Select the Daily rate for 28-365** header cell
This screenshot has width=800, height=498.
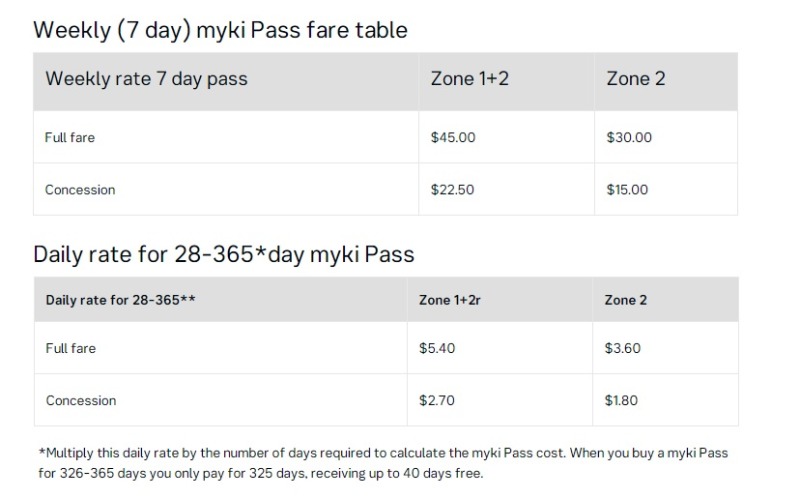click(120, 300)
